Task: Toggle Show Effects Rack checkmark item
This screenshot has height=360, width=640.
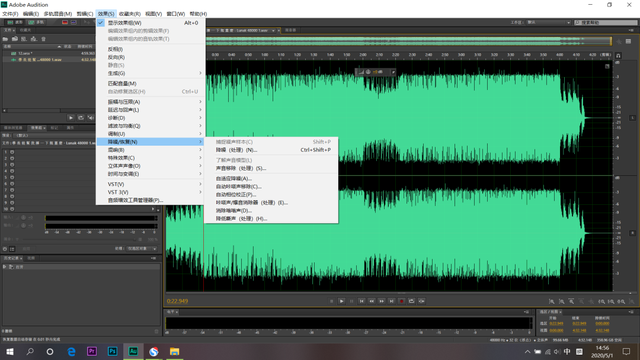Action: click(150, 23)
